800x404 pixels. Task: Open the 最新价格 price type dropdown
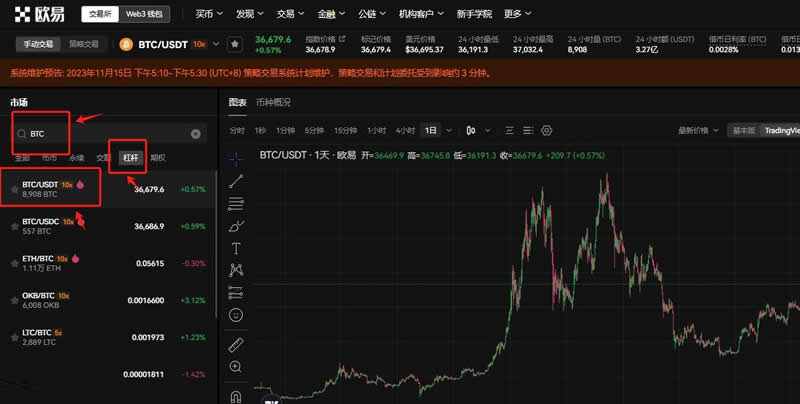[x=699, y=131]
